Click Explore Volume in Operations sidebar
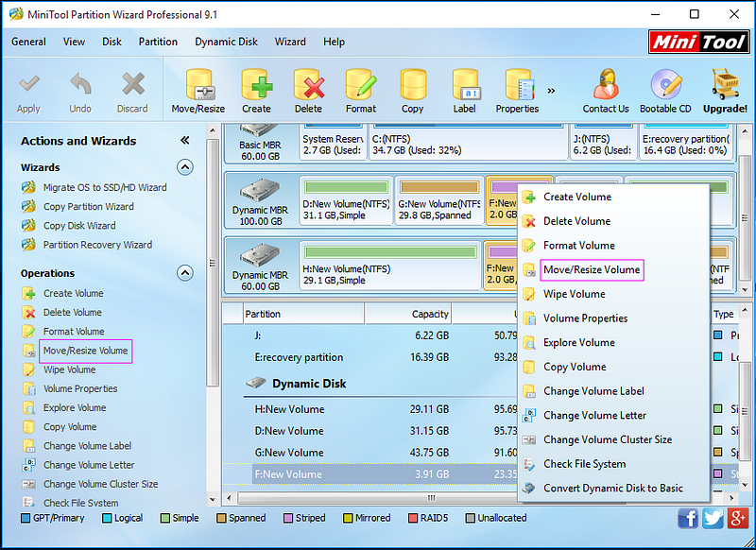The height and width of the screenshot is (550, 756). [x=75, y=408]
